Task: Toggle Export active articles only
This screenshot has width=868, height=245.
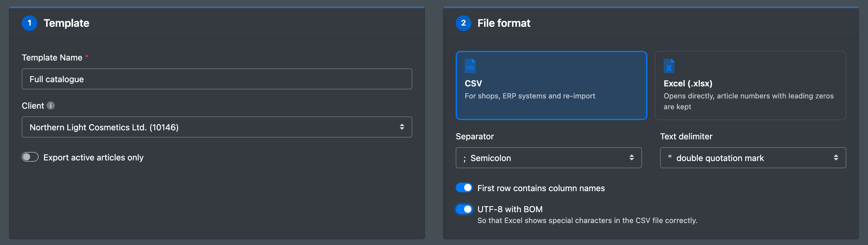Action: pyautogui.click(x=30, y=157)
